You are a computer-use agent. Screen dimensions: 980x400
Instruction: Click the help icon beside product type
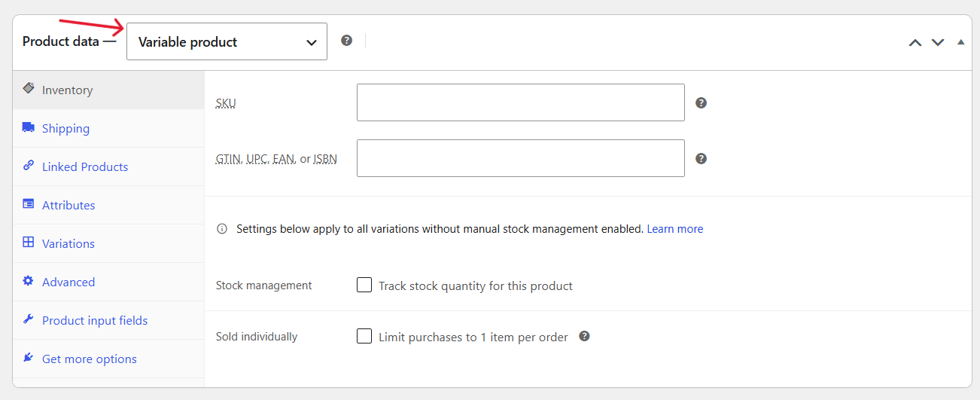[x=346, y=41]
